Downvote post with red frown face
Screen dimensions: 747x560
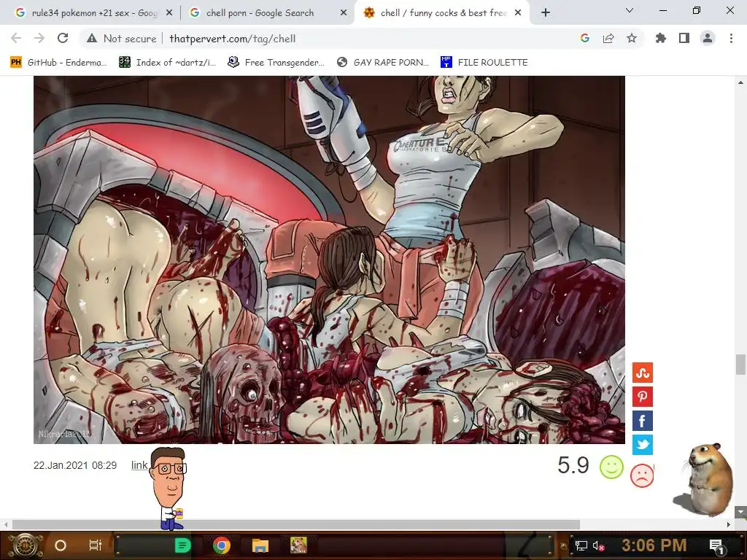[x=642, y=475]
